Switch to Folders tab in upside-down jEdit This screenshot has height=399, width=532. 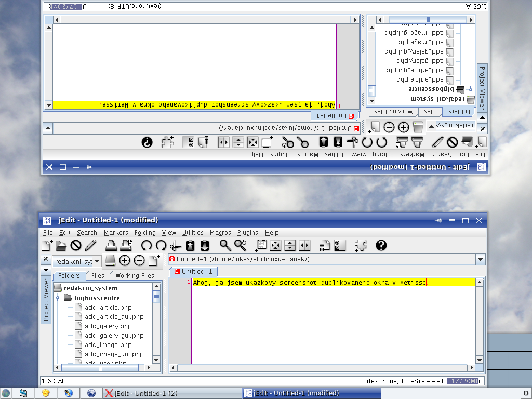[459, 111]
